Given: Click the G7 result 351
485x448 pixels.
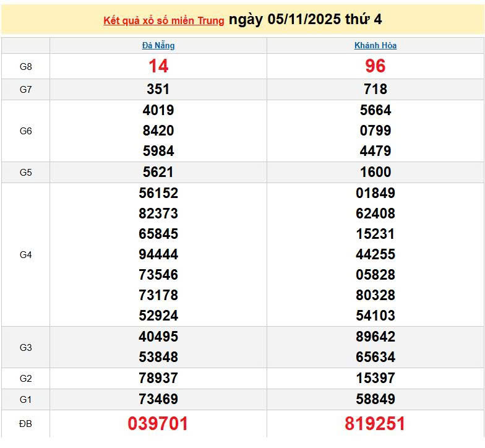Looking at the screenshot, I should pyautogui.click(x=158, y=90).
